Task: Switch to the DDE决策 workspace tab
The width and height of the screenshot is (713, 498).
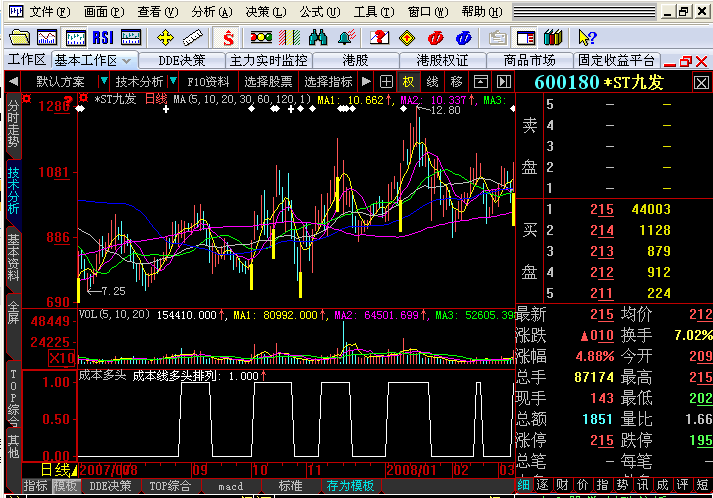Action: pyautogui.click(x=182, y=60)
